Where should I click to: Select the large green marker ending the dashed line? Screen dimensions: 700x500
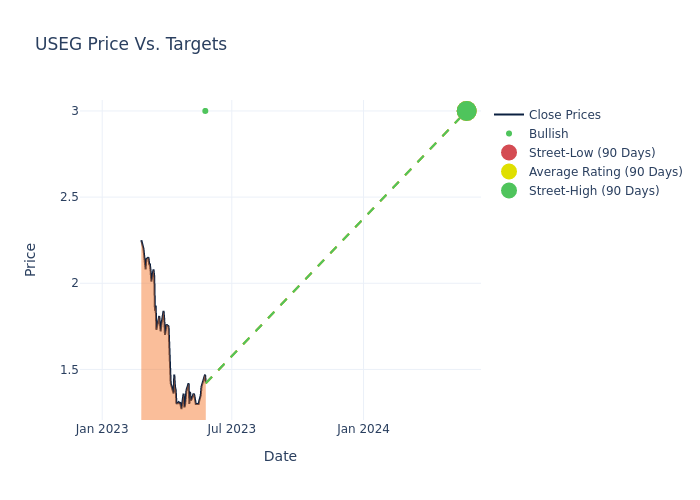(x=466, y=111)
